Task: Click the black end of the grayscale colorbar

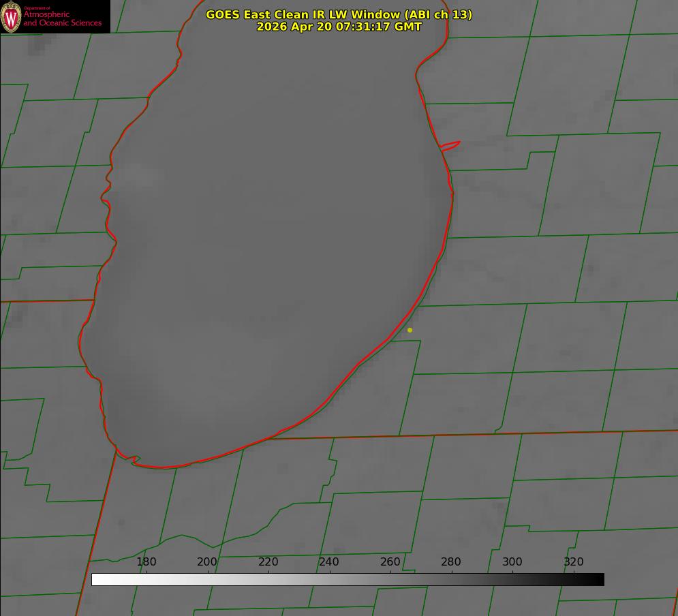Action: click(x=598, y=579)
